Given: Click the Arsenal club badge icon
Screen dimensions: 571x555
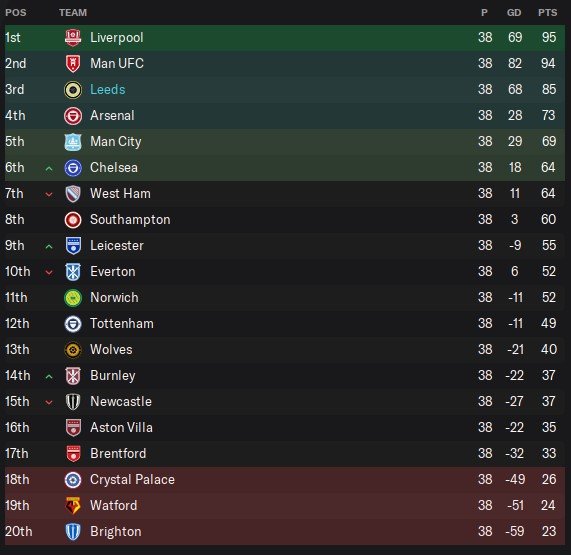Looking at the screenshot, I should coord(73,116).
